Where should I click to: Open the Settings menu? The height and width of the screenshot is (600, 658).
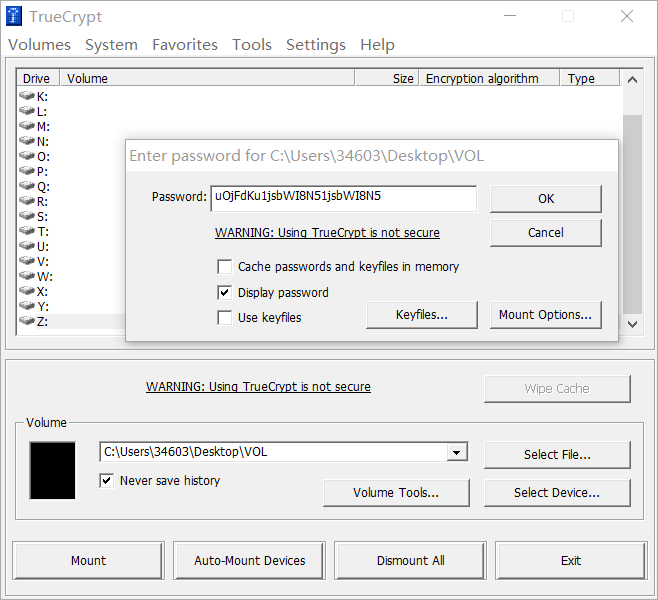tap(316, 44)
